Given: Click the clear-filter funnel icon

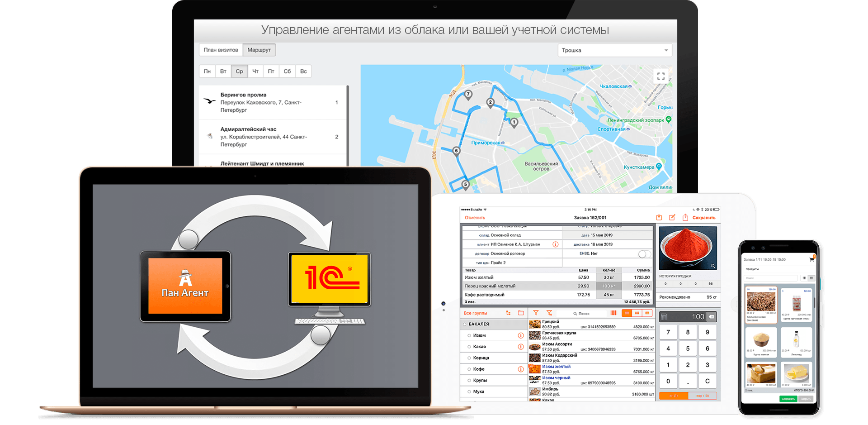Looking at the screenshot, I should [x=549, y=313].
